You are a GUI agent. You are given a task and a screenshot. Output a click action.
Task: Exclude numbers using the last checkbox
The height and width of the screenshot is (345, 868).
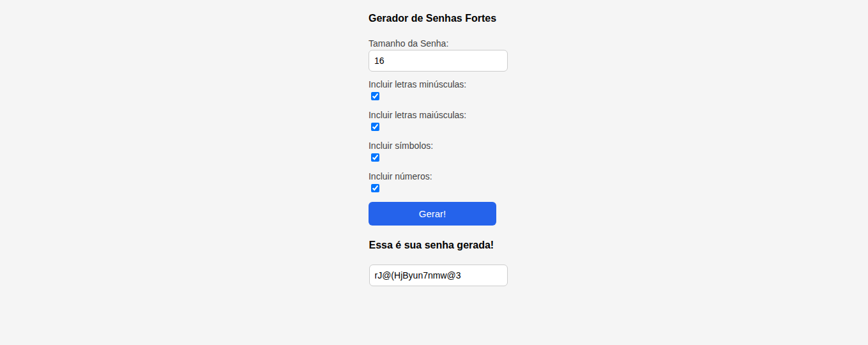[375, 188]
